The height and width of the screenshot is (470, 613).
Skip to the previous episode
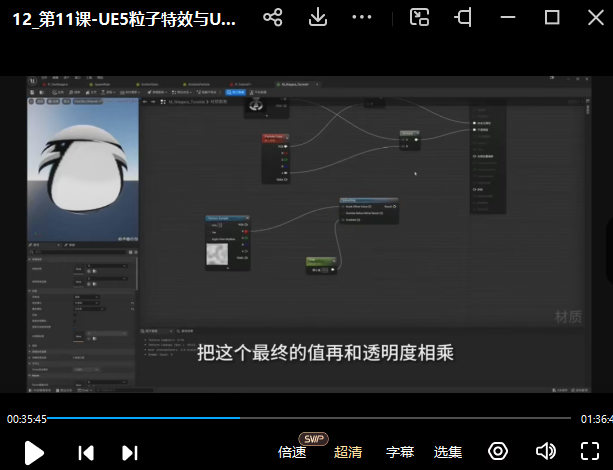[86, 452]
